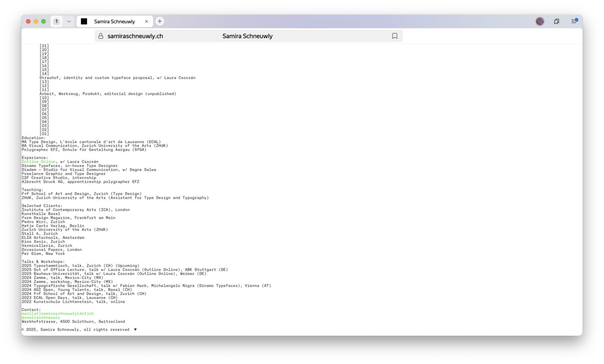Screen dimensions: 604x364
Task: Open a new tab with the plus button
Action: pyautogui.click(x=160, y=21)
